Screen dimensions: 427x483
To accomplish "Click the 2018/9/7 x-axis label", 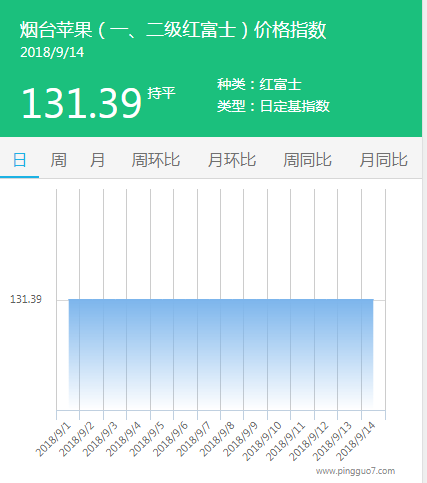I will (x=193, y=439).
